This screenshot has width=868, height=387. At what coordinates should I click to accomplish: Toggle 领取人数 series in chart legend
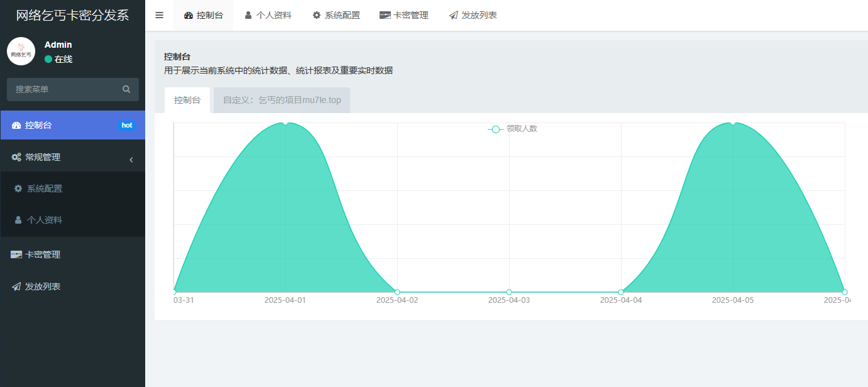(513, 129)
